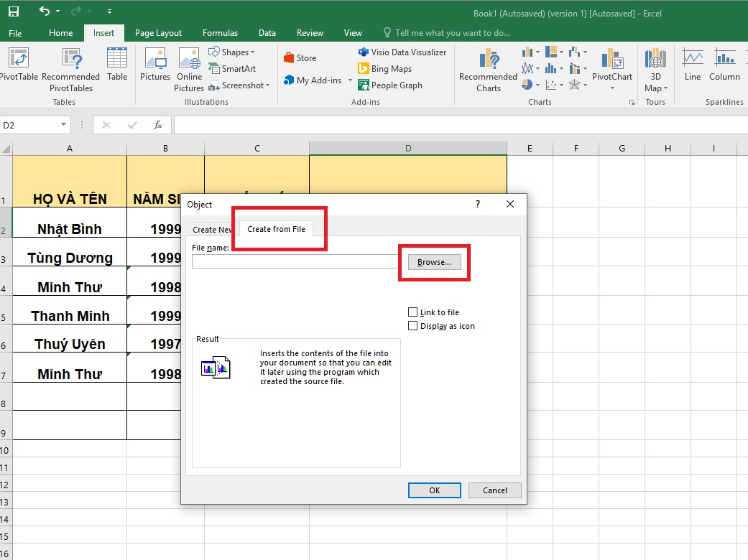Open the People Graph add-in
The image size is (748, 560).
click(x=390, y=85)
